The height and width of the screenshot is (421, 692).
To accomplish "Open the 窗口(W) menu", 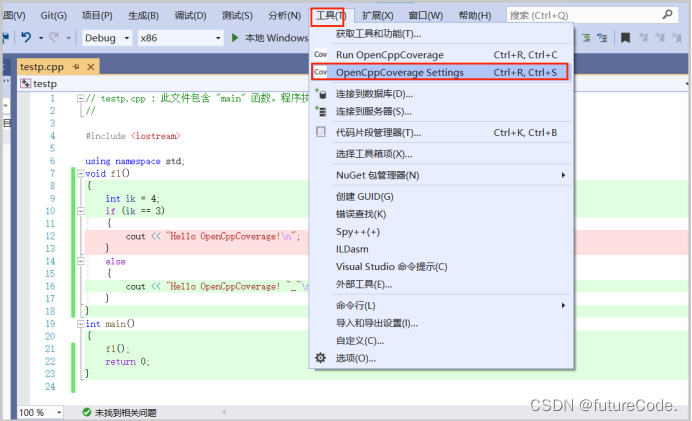I will [425, 16].
